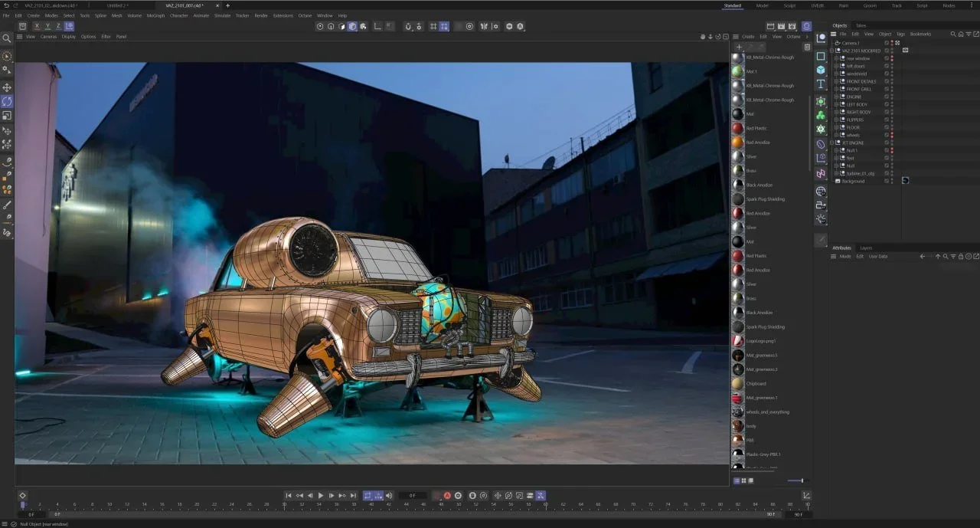980x528 pixels.
Task: Collapse the VAZ 2101 MODIFIED group
Action: tap(832, 51)
